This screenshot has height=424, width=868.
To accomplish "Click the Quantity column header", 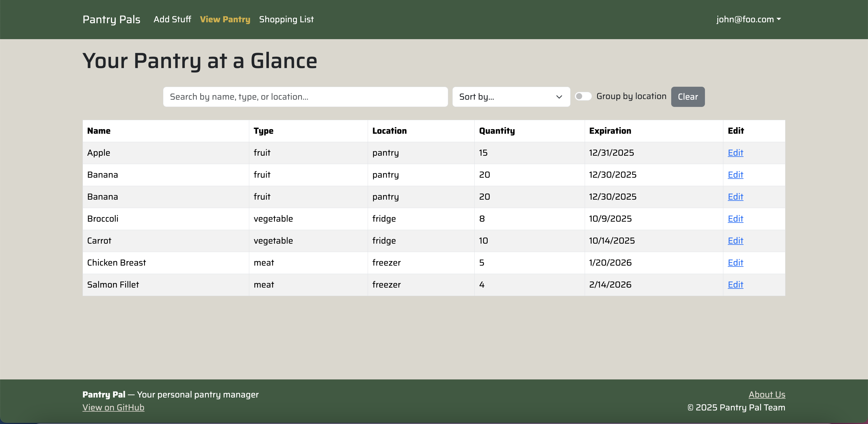I will pos(497,131).
